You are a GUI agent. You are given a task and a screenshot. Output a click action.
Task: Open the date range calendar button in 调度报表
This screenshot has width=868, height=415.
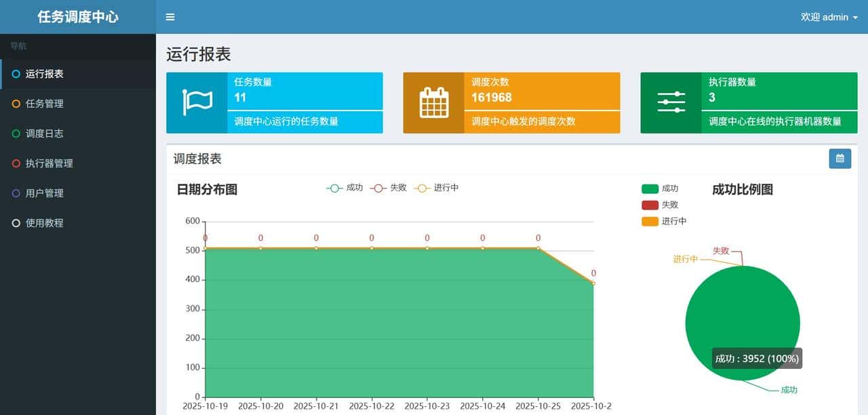tap(840, 158)
